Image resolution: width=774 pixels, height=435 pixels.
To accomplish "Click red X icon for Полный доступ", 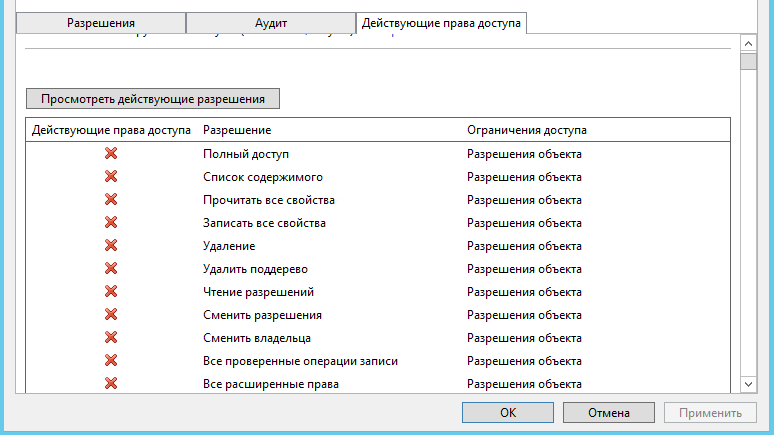I will (x=111, y=154).
